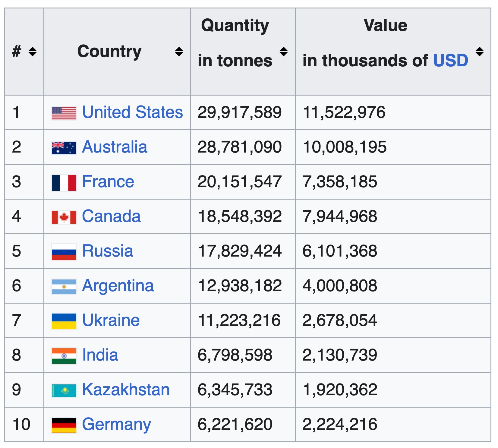Sort table by Country column arrows

(179, 52)
